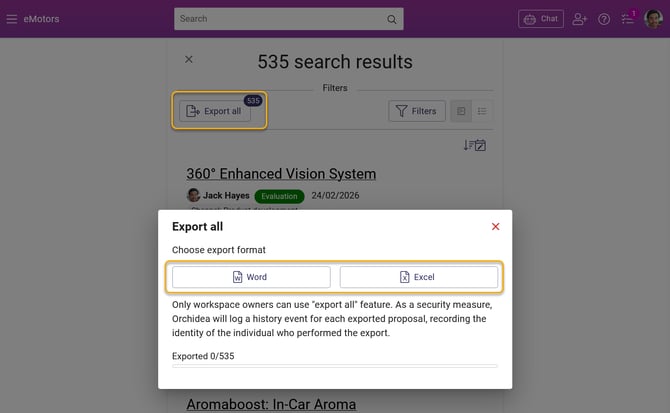
Task: Click the search magnifier icon
Action: 392,19
